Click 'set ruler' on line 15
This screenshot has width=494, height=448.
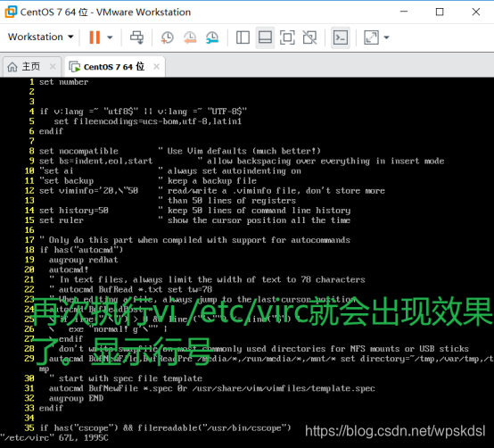tap(62, 220)
